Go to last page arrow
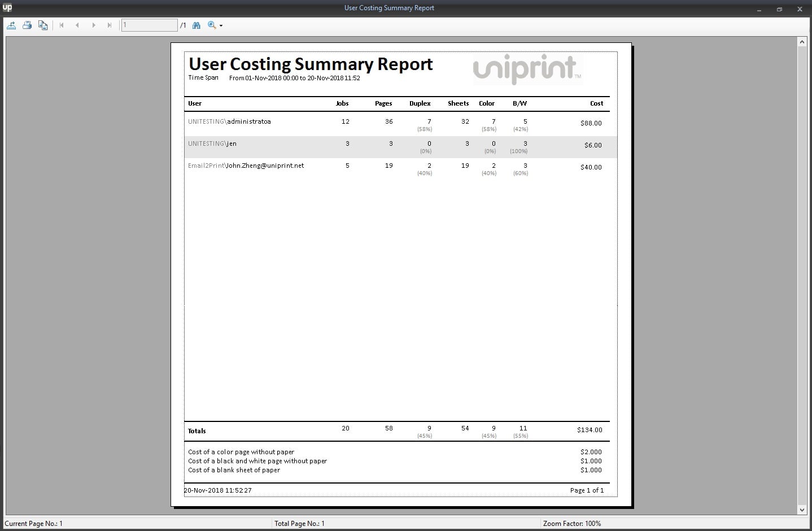 point(109,25)
